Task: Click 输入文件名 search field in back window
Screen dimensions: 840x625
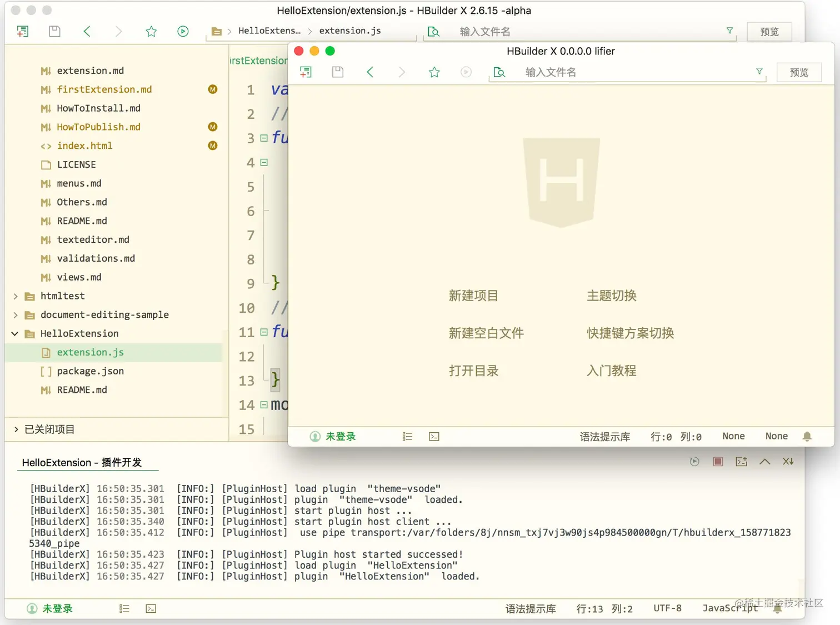Action: pyautogui.click(x=580, y=32)
